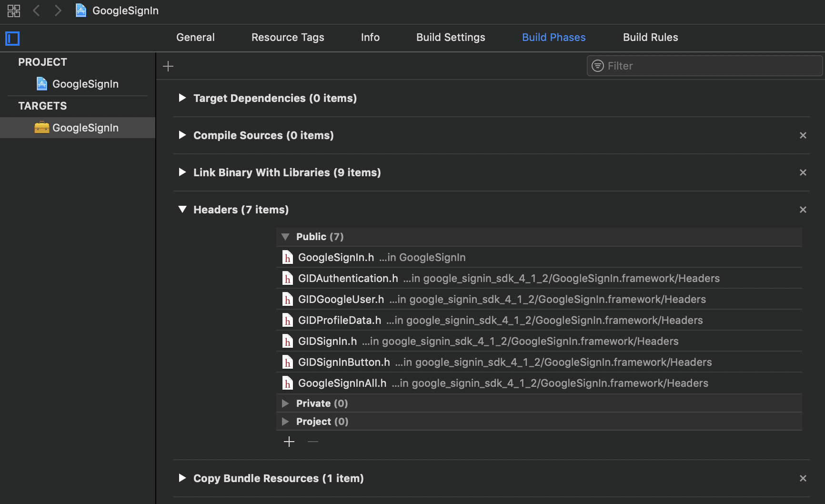
Task: Select the Build Phases tab
Action: pos(554,37)
